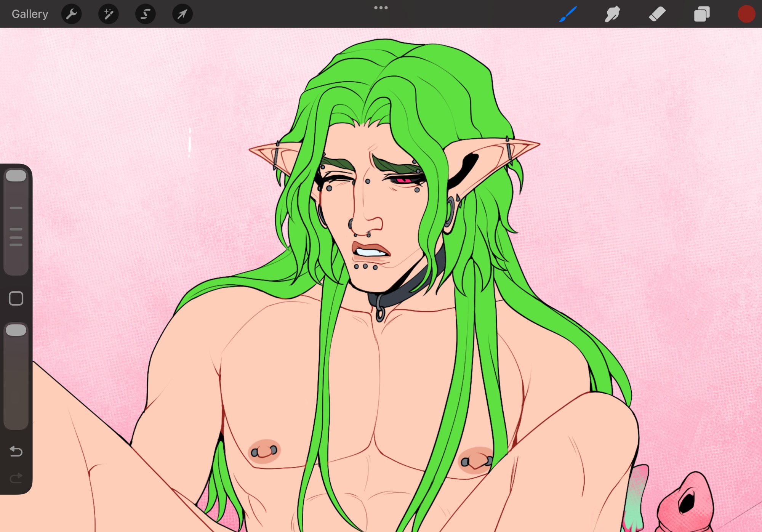Select the Brush paint tool
This screenshot has width=762, height=532.
point(568,14)
